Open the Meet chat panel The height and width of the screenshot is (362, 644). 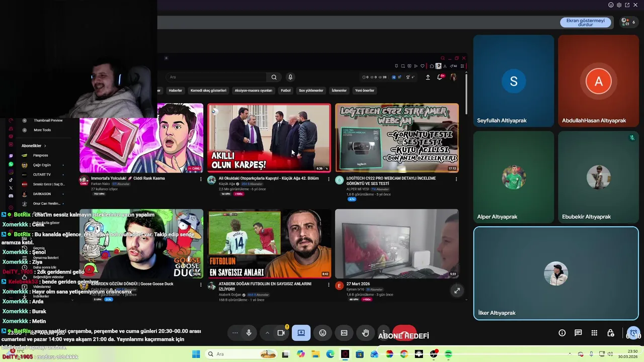578,333
